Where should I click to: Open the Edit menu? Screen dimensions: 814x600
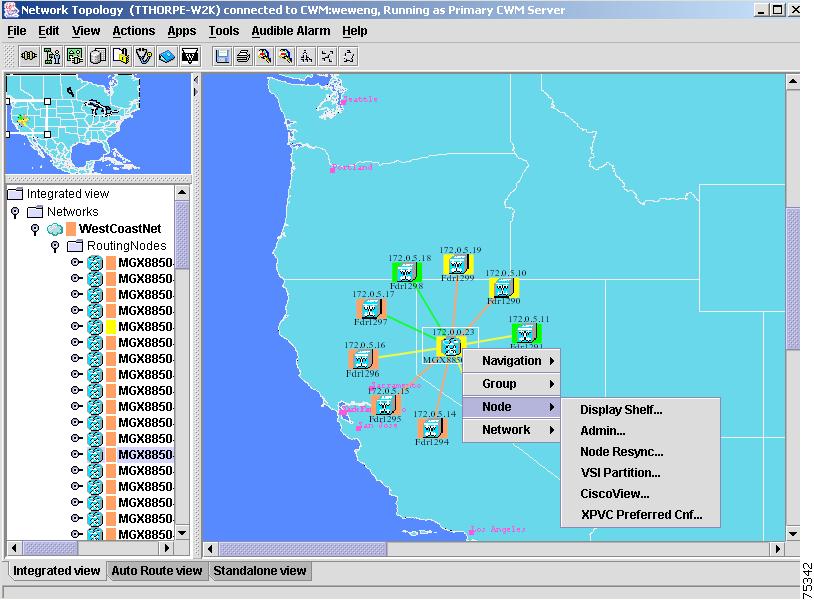pyautogui.click(x=48, y=31)
